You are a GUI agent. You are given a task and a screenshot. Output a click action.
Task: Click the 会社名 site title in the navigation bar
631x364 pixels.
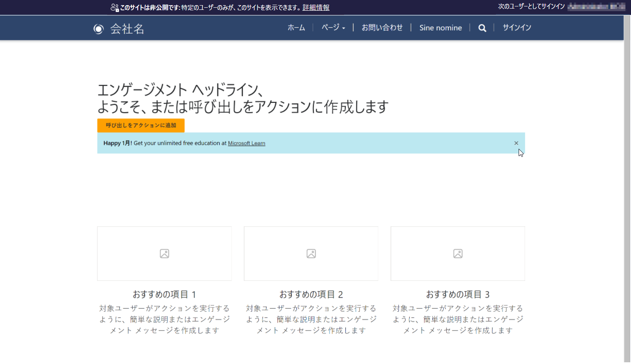127,29
